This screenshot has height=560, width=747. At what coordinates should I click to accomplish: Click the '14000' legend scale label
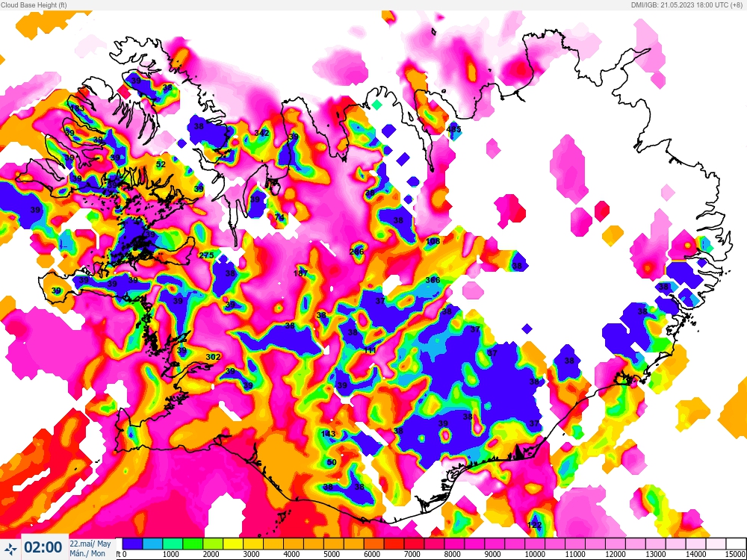(696, 554)
